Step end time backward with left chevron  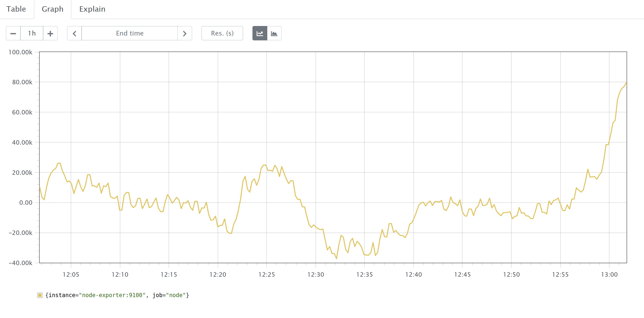coord(74,33)
